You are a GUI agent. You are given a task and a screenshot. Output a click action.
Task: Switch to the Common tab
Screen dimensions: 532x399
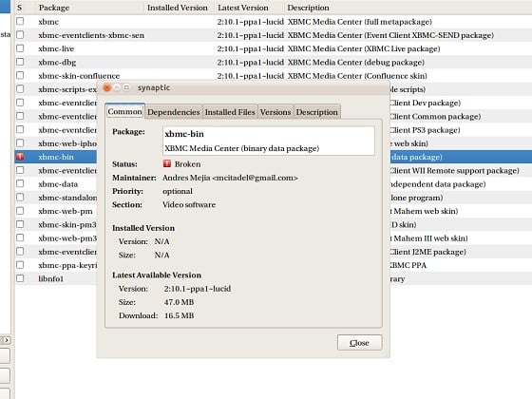(124, 111)
